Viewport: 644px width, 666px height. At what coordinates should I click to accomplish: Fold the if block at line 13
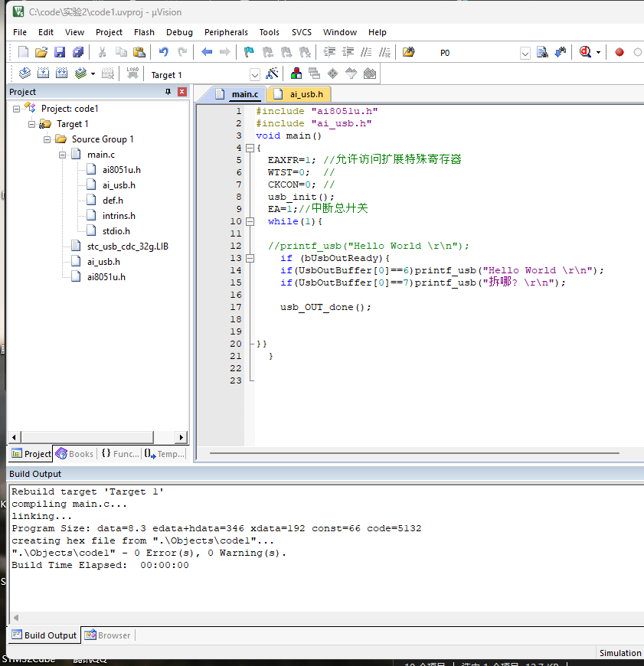[250, 258]
